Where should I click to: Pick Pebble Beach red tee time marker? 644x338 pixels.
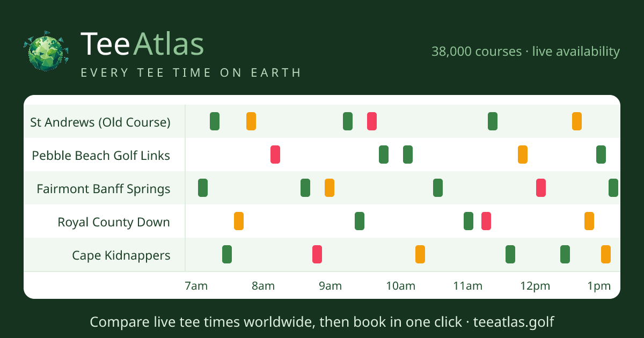pos(275,155)
